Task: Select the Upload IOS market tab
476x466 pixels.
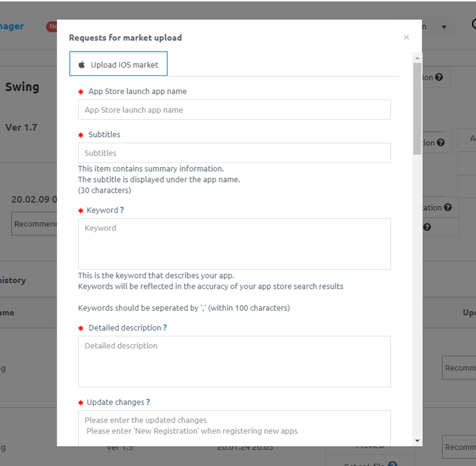Action: pos(119,64)
